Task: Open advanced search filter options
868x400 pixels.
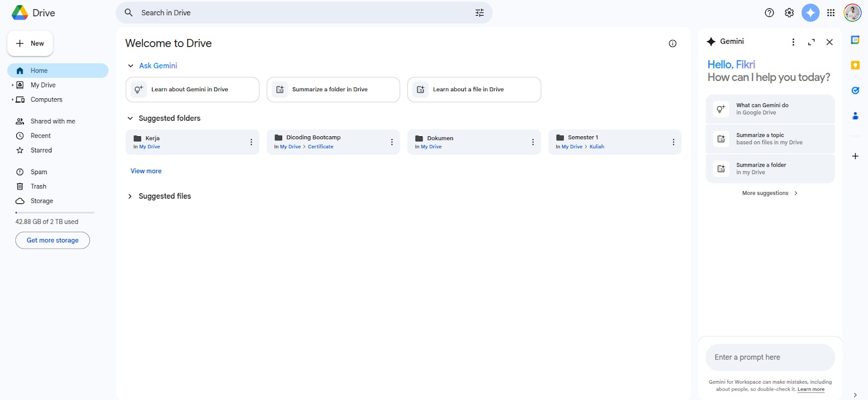Action: [480, 12]
